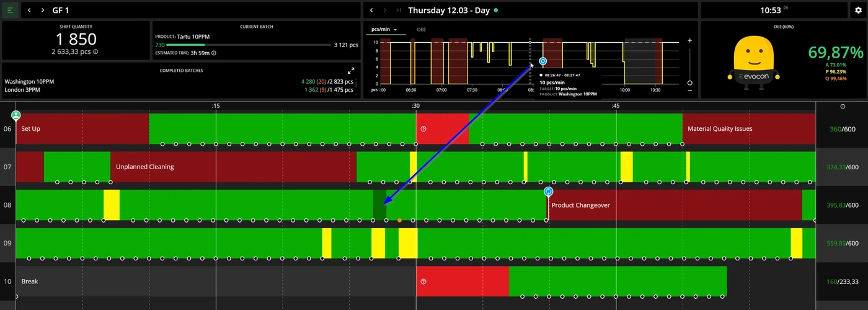Click orange dot marker in hour 08 row
Screen dimensions: 868x310
(399, 220)
